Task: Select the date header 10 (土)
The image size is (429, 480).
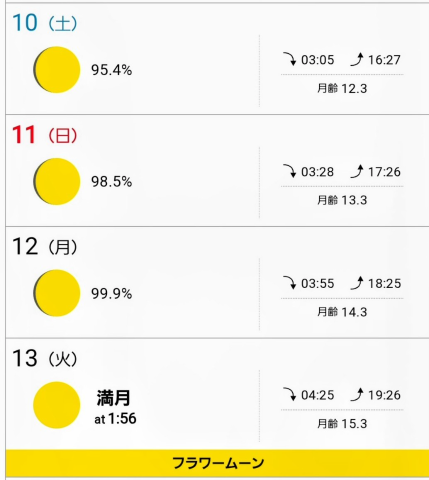Action: click(x=45, y=23)
